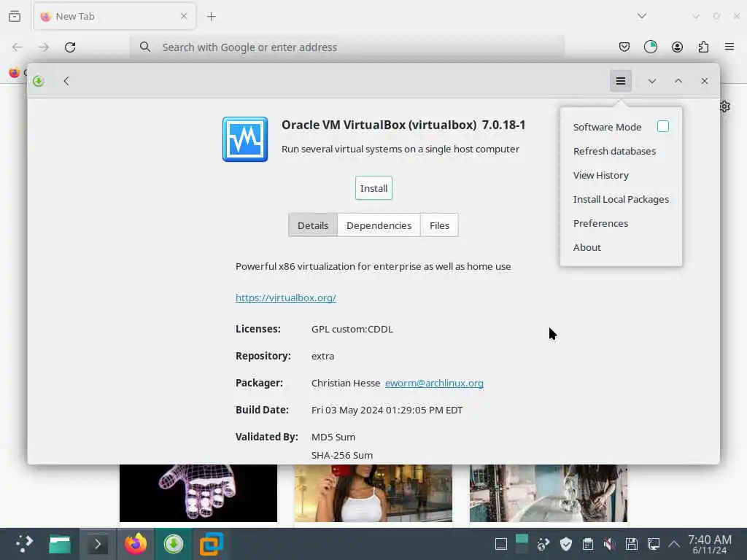Open wireframe hand story thumbnail
Image resolution: width=747 pixels, height=560 pixels.
(x=198, y=494)
